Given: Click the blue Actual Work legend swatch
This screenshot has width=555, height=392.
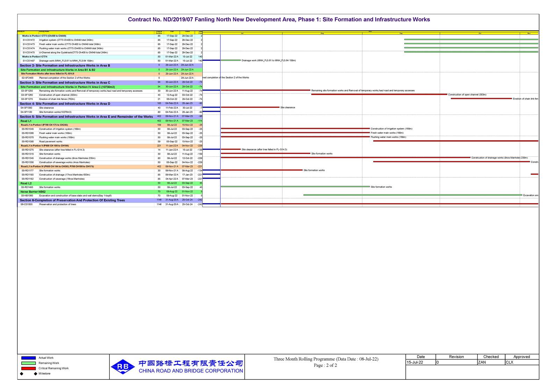Looking at the screenshot, I should [28, 358].
